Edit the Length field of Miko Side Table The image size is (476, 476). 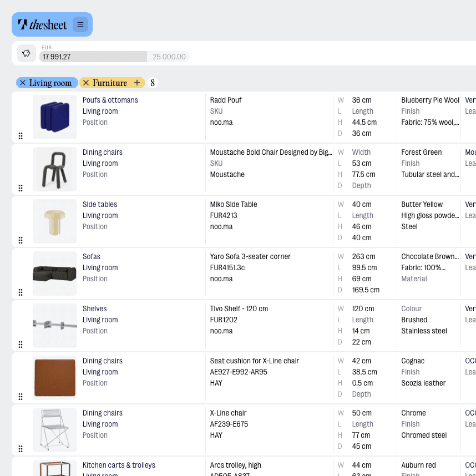point(362,216)
